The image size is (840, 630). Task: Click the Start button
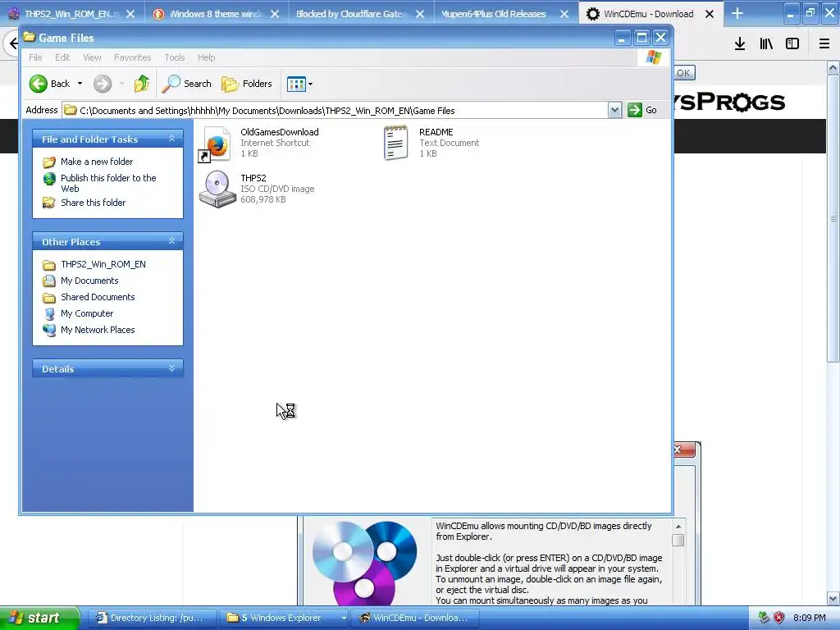[x=39, y=618]
